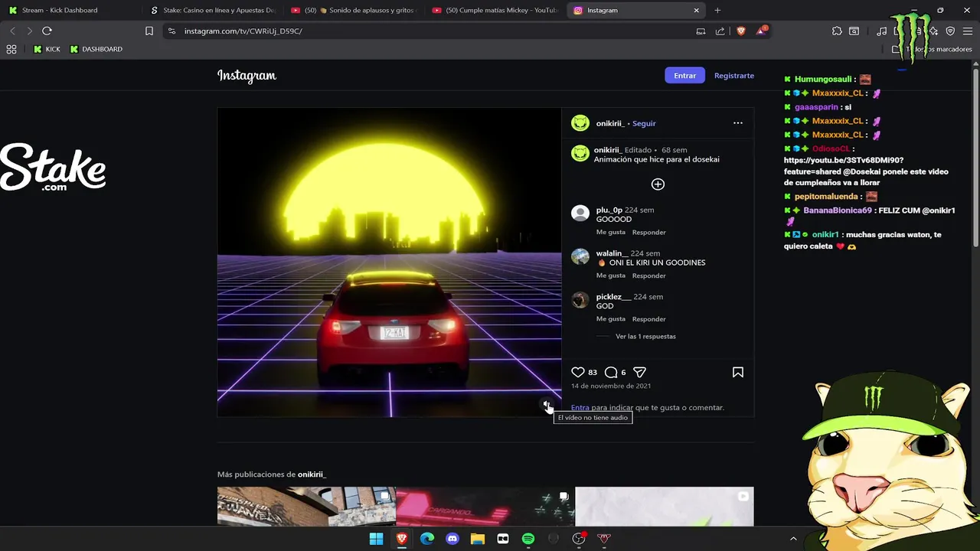Open Brave Shields lion icon
This screenshot has height=551, width=980.
click(740, 31)
